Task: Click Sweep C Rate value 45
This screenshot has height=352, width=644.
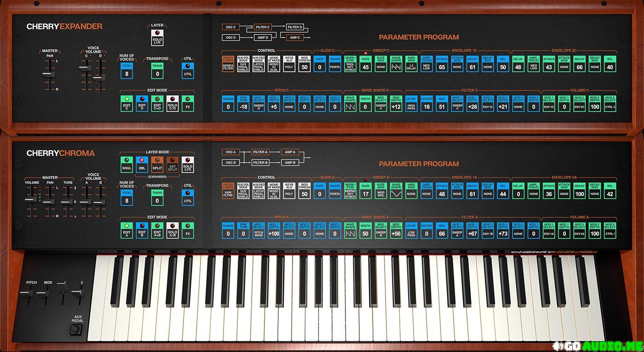Action: (x=366, y=64)
